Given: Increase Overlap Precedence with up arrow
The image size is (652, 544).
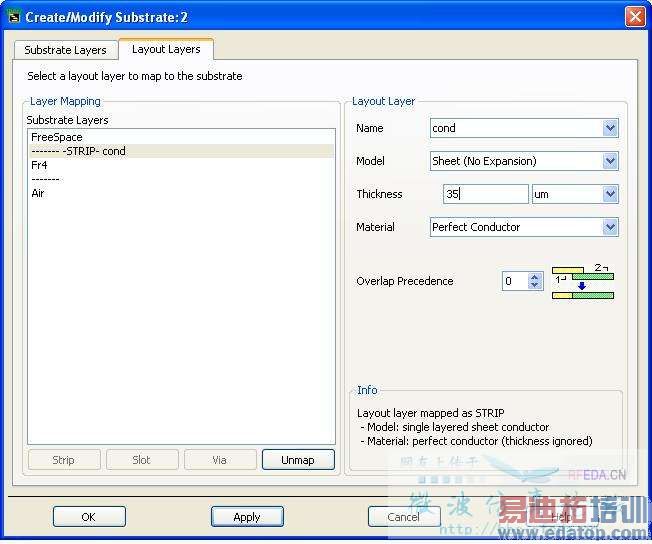Looking at the screenshot, I should click(535, 277).
